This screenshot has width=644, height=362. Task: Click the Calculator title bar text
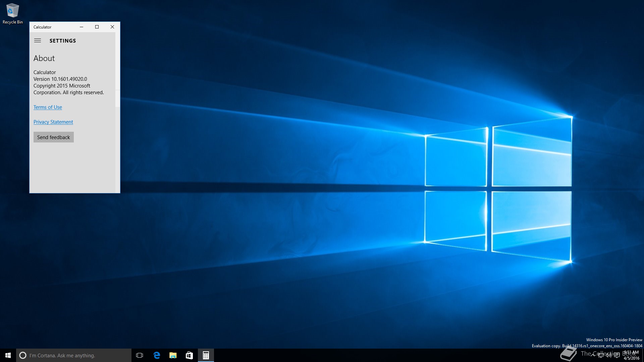[x=42, y=27]
